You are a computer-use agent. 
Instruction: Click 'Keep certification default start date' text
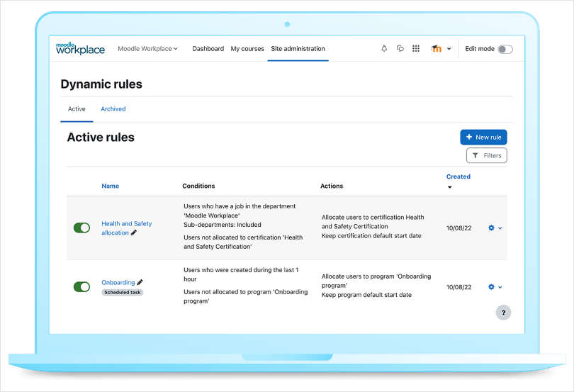pos(371,235)
